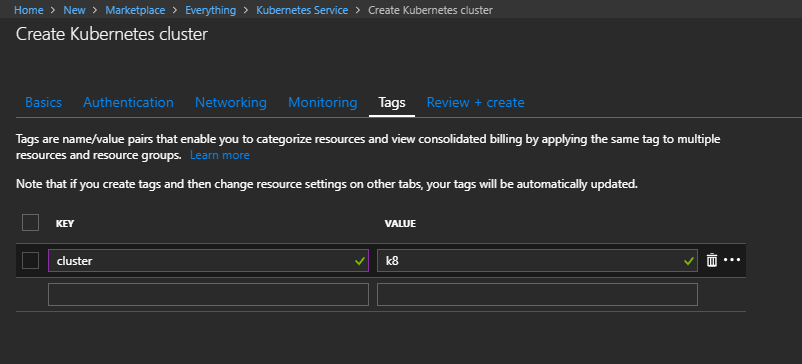802x364 pixels.
Task: Go to New in breadcrumb
Action: (x=74, y=10)
